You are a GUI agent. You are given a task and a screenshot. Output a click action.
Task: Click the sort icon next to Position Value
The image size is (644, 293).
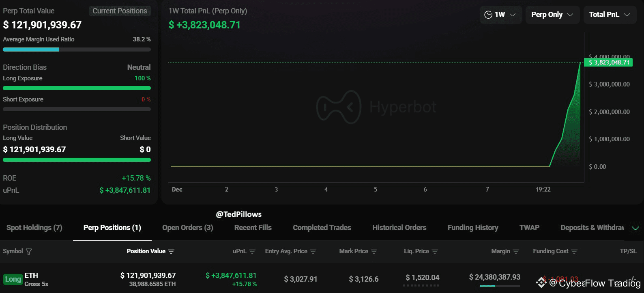point(172,252)
